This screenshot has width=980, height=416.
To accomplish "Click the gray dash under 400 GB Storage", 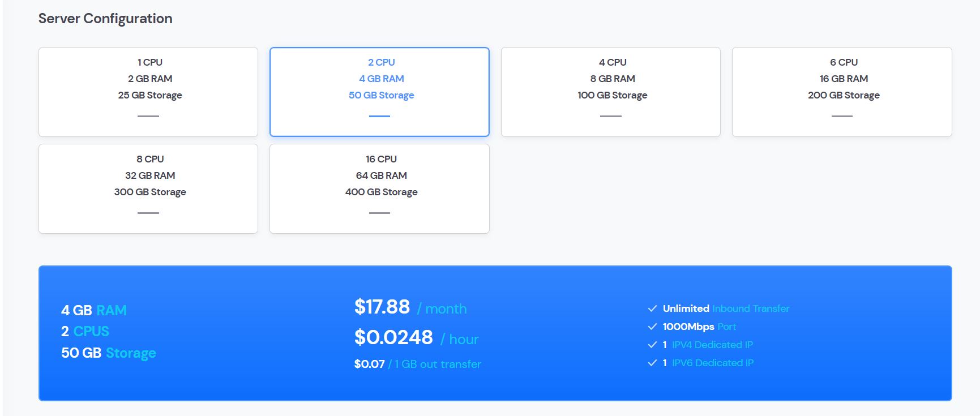I will [x=379, y=213].
